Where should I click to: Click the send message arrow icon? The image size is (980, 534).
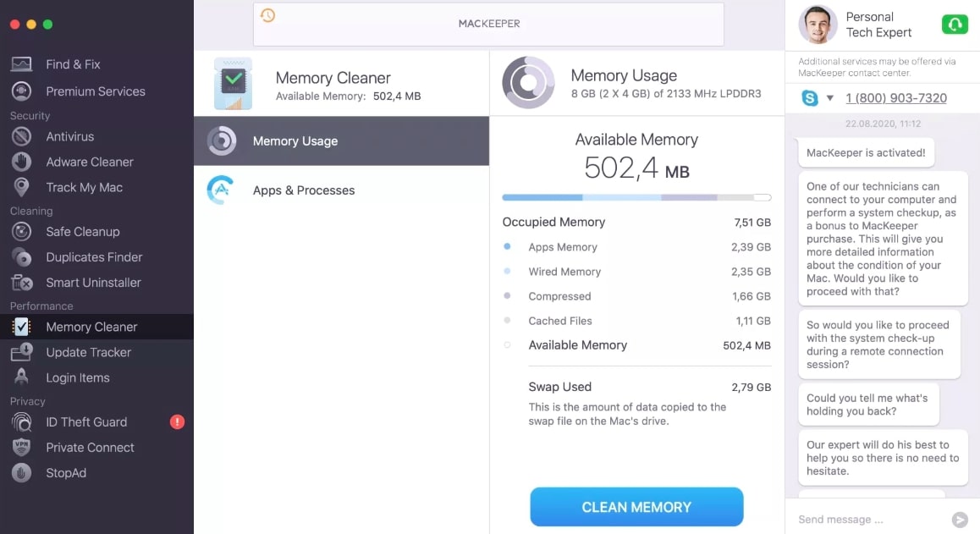(x=960, y=519)
